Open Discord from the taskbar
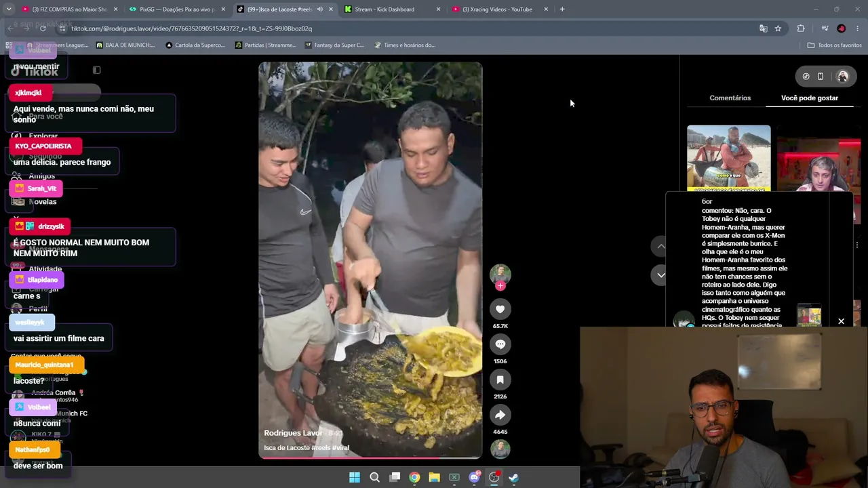The image size is (868, 488). 475,477
